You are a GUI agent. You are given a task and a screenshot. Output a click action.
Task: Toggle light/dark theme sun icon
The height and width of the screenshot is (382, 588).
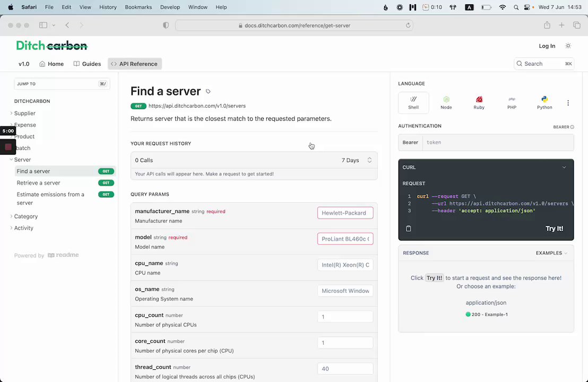pos(568,46)
